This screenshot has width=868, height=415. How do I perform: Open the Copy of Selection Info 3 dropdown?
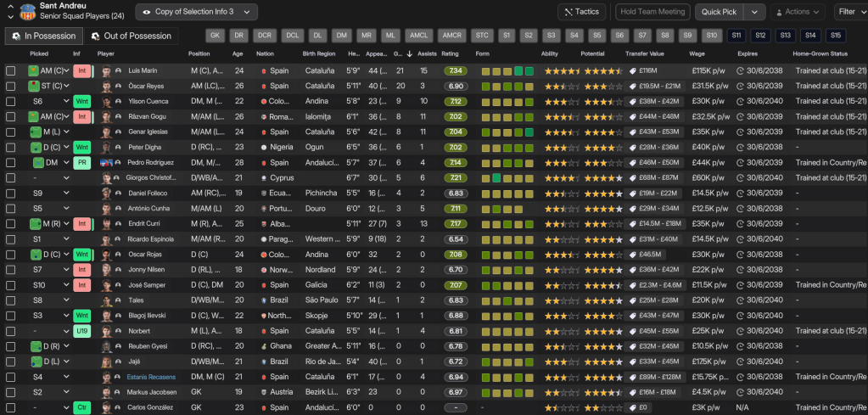tap(197, 12)
